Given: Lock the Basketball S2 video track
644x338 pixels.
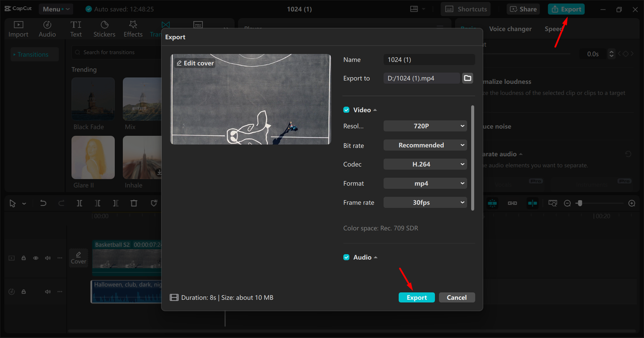Looking at the screenshot, I should [24, 258].
